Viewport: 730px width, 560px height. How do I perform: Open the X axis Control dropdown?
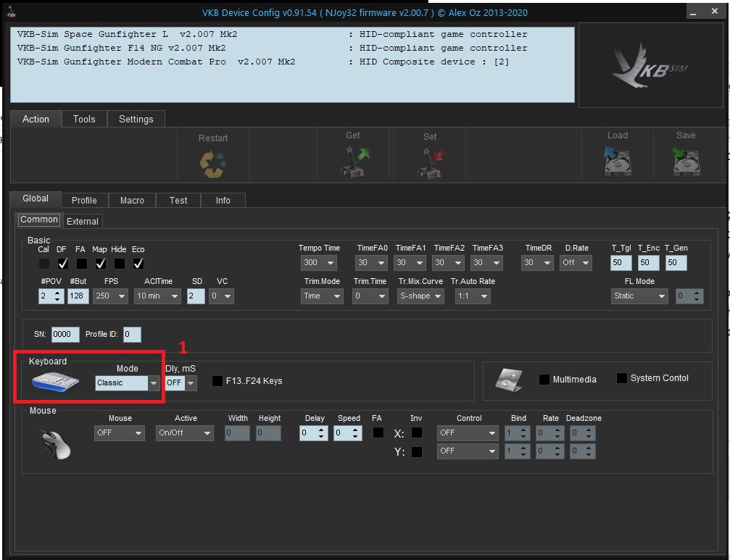tap(468, 433)
